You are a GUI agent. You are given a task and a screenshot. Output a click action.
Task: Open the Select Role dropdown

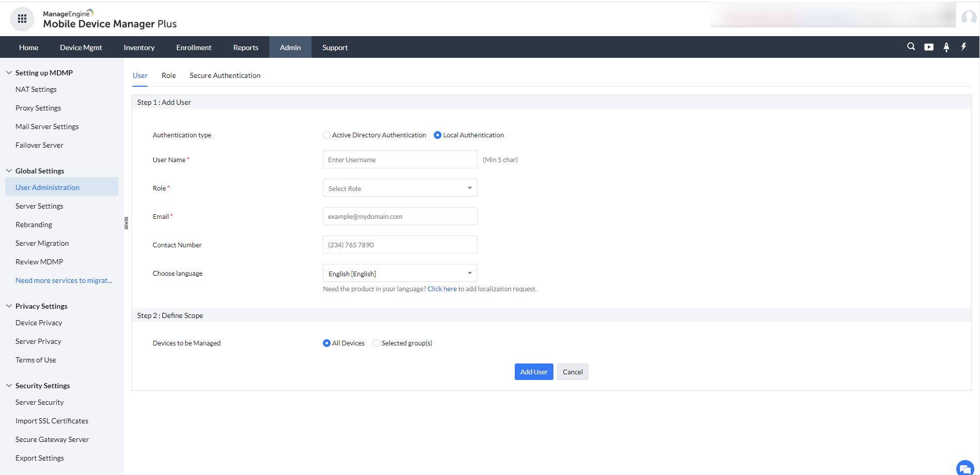click(400, 188)
